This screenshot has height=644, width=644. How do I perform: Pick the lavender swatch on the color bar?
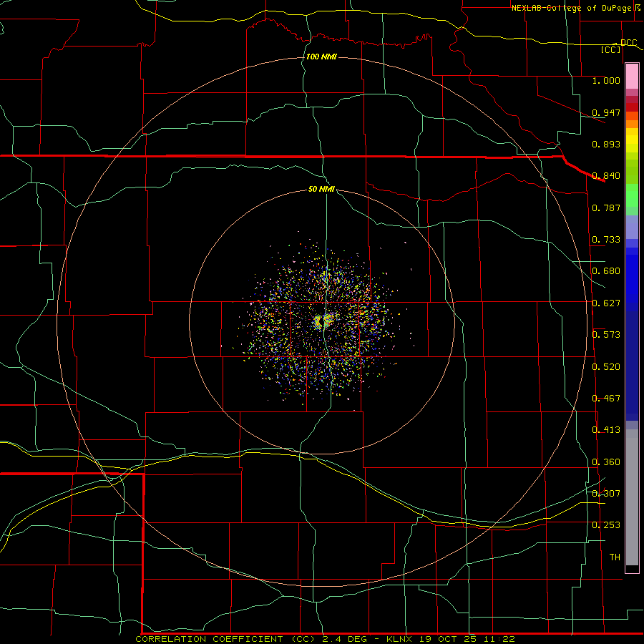(x=632, y=228)
